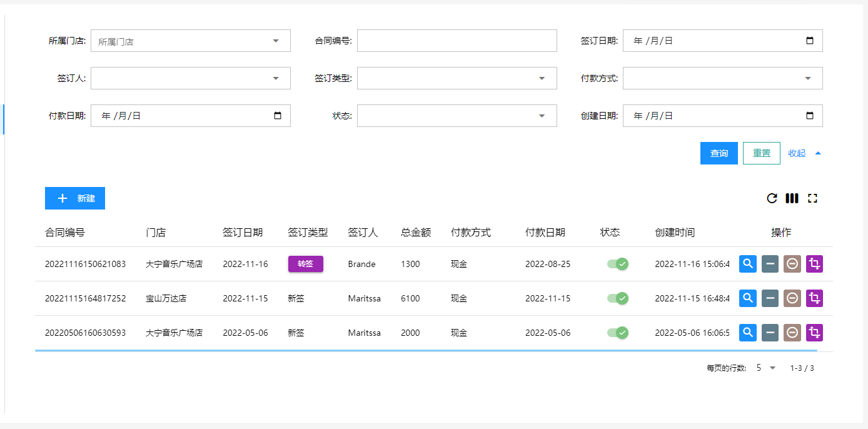This screenshot has height=429, width=868.
Task: Click the 总金额 column header
Action: [x=416, y=233]
